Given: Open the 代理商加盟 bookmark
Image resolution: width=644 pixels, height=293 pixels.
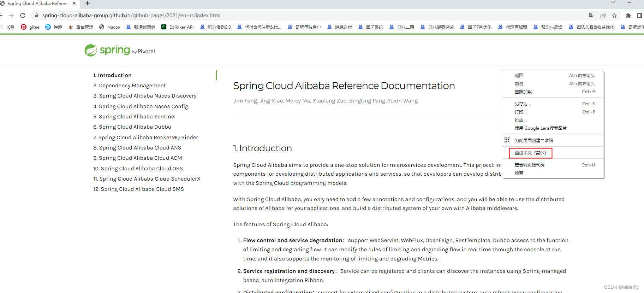Looking at the screenshot, I should click(x=512, y=27).
